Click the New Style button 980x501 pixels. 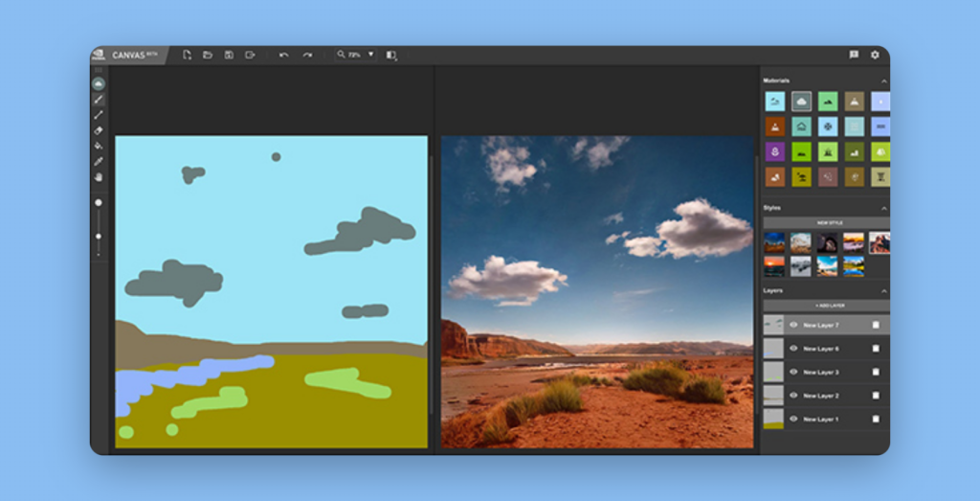825,222
